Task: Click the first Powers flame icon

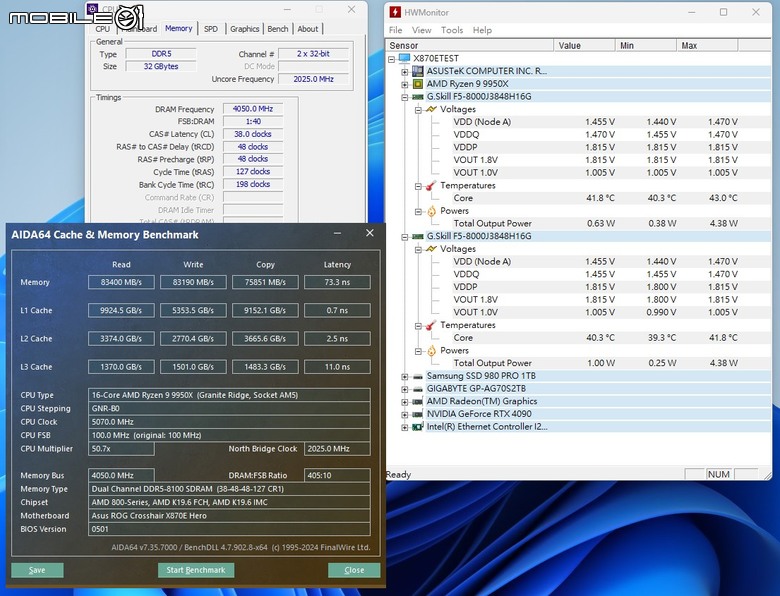Action: [x=431, y=211]
